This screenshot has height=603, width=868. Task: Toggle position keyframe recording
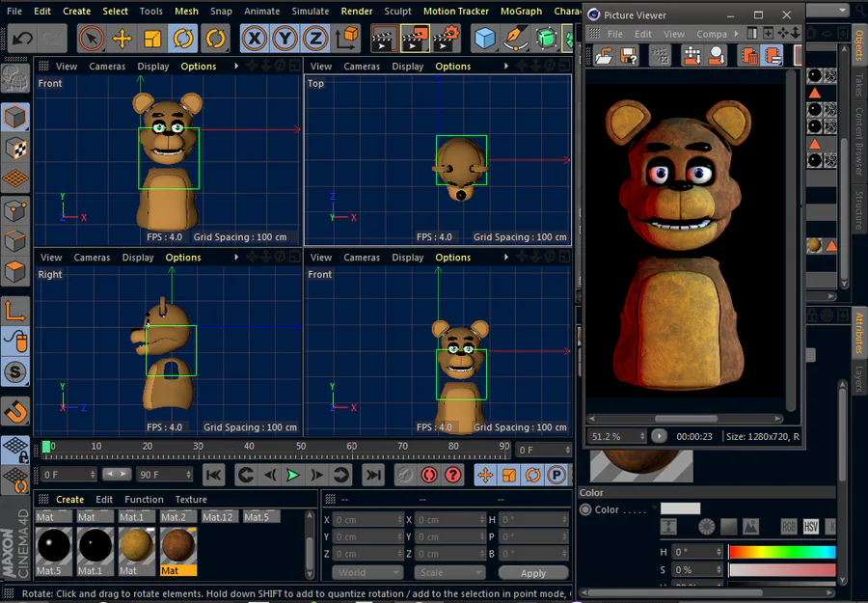coord(485,475)
